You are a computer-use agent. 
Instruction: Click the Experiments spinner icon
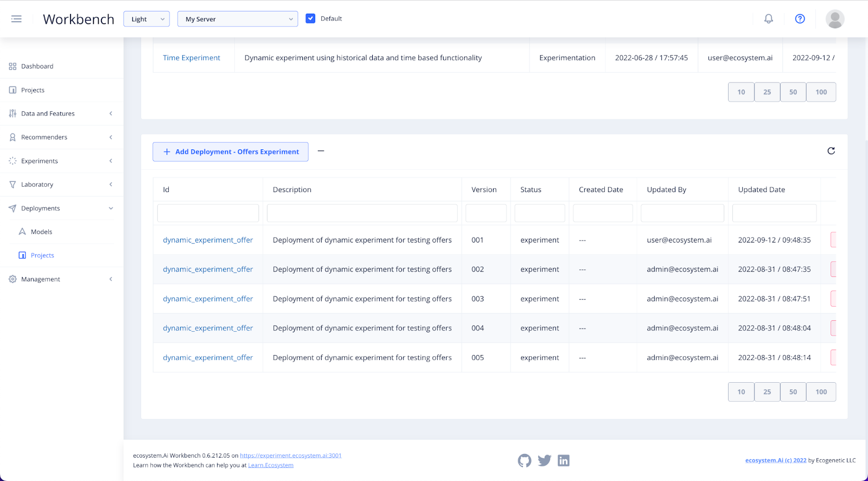[12, 161]
